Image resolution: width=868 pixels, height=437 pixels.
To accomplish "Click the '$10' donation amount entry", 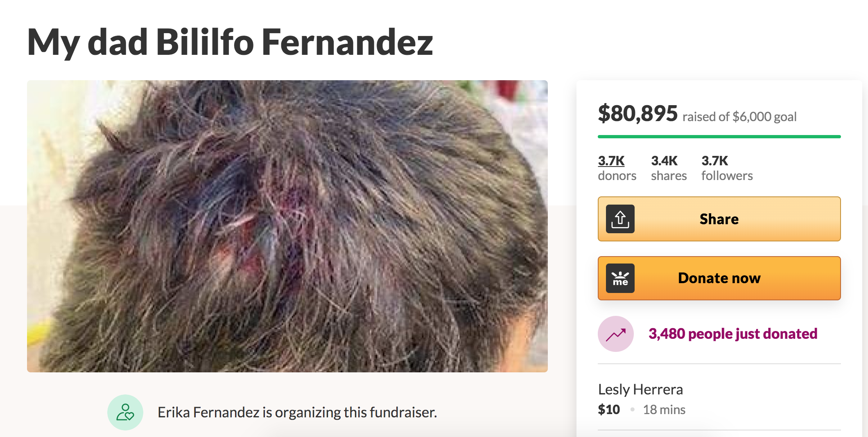I will [x=609, y=410].
